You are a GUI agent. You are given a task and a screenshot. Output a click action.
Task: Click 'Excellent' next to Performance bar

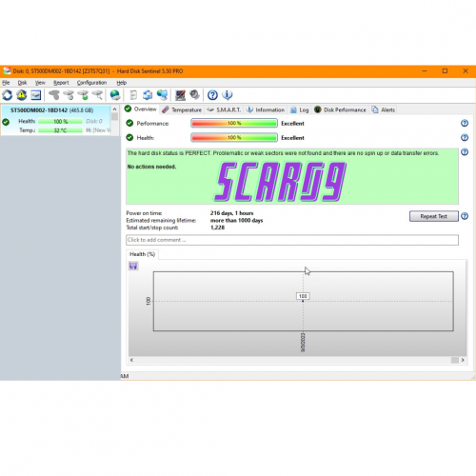(292, 123)
